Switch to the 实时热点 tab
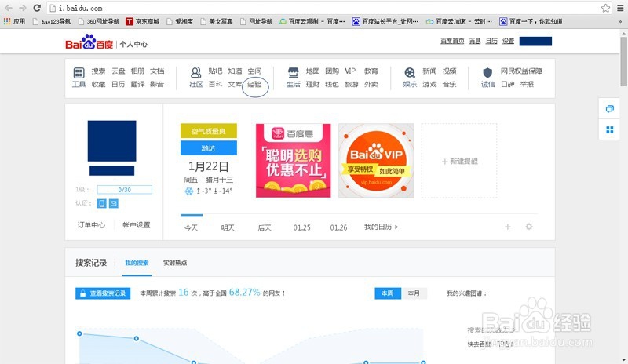Image resolution: width=628 pixels, height=364 pixels. tap(174, 263)
